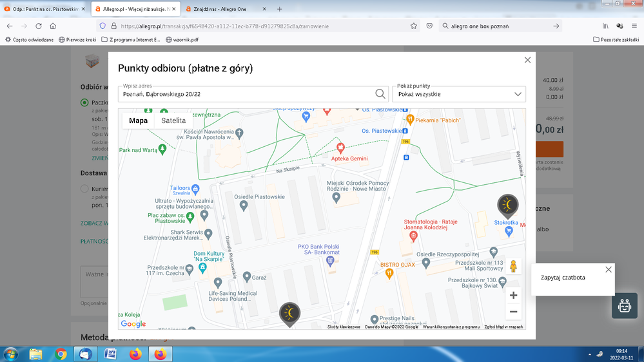The image size is (644, 362).
Task: Click PKO Bank Polski bankomat pin
Action: (330, 261)
